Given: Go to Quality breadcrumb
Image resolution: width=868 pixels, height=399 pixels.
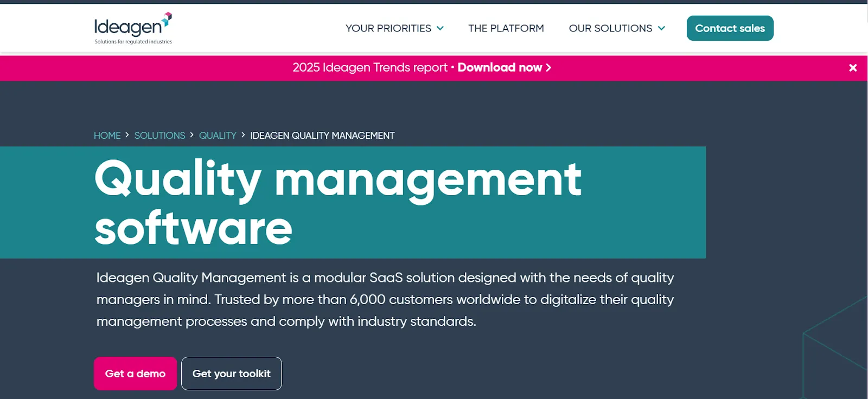Looking at the screenshot, I should pyautogui.click(x=218, y=136).
